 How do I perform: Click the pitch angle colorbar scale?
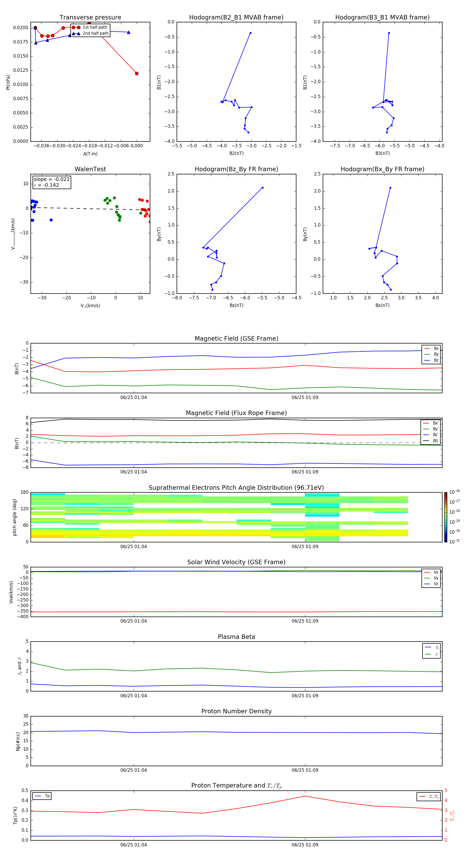[446, 517]
